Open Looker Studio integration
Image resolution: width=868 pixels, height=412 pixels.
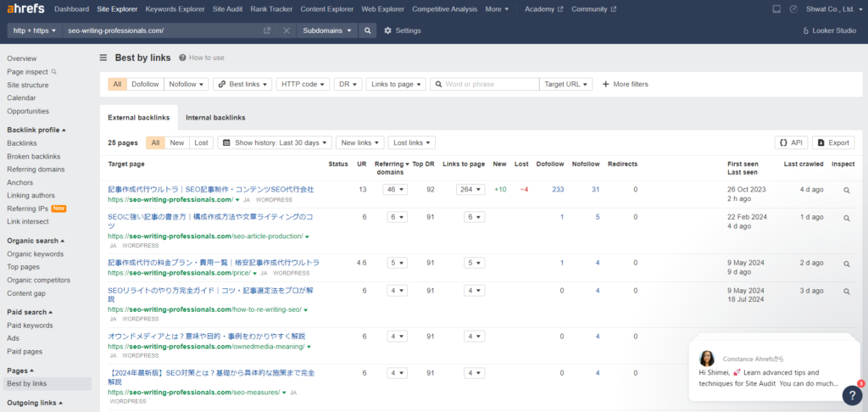831,31
